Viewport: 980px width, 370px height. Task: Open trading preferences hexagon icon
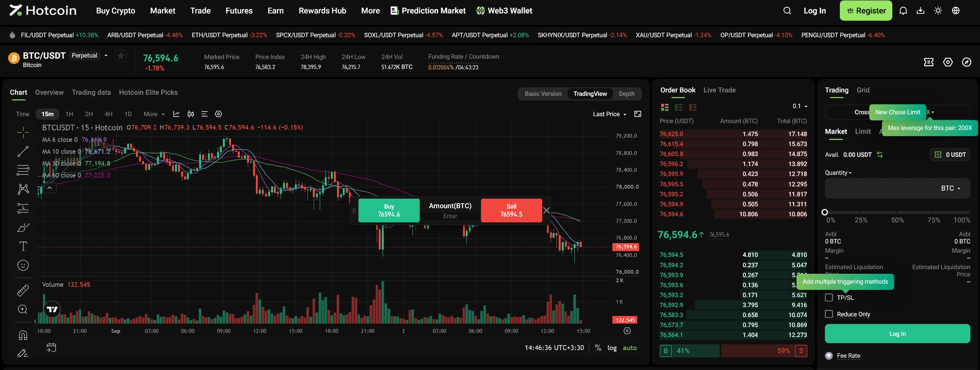point(948,62)
